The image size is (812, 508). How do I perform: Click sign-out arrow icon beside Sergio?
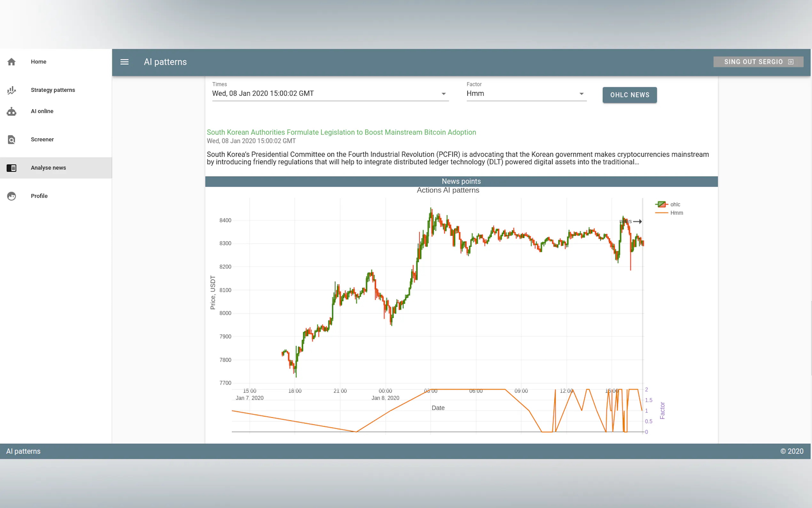pos(791,62)
